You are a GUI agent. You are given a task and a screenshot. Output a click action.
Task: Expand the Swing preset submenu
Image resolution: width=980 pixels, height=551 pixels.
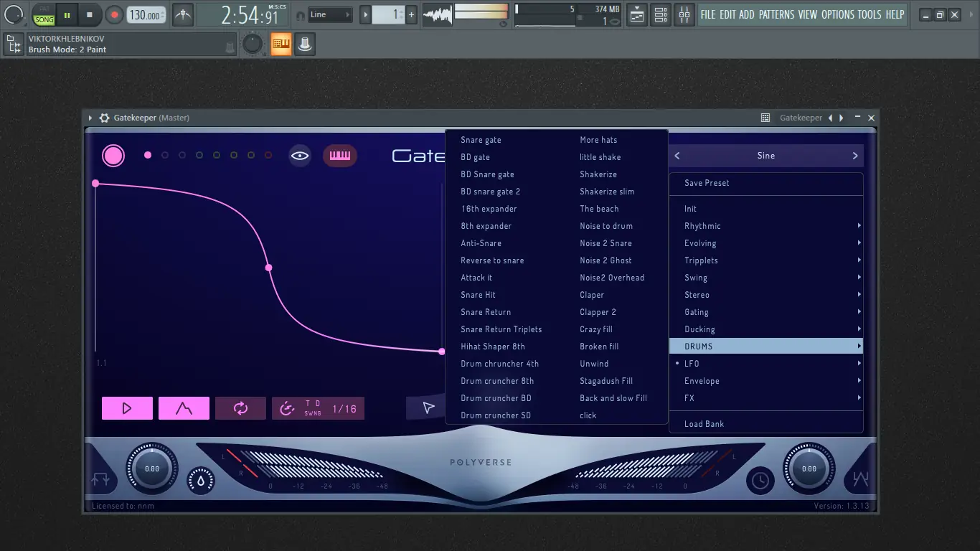point(766,278)
